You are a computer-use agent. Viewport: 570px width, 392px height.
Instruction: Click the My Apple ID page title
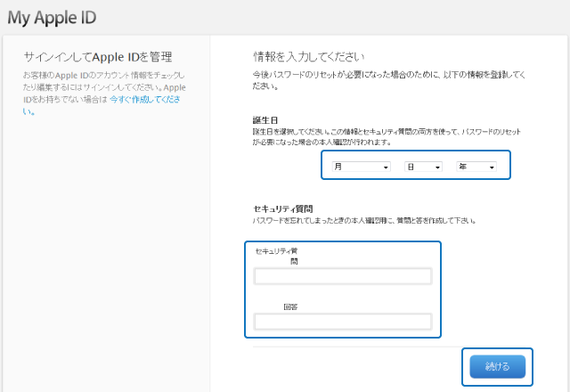(x=52, y=17)
